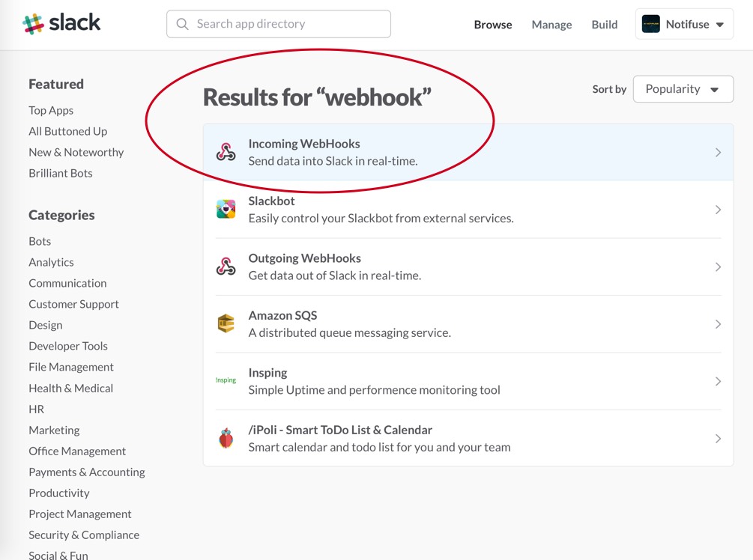The image size is (753, 560).
Task: Click the Amazon SQS app icon
Action: (226, 323)
